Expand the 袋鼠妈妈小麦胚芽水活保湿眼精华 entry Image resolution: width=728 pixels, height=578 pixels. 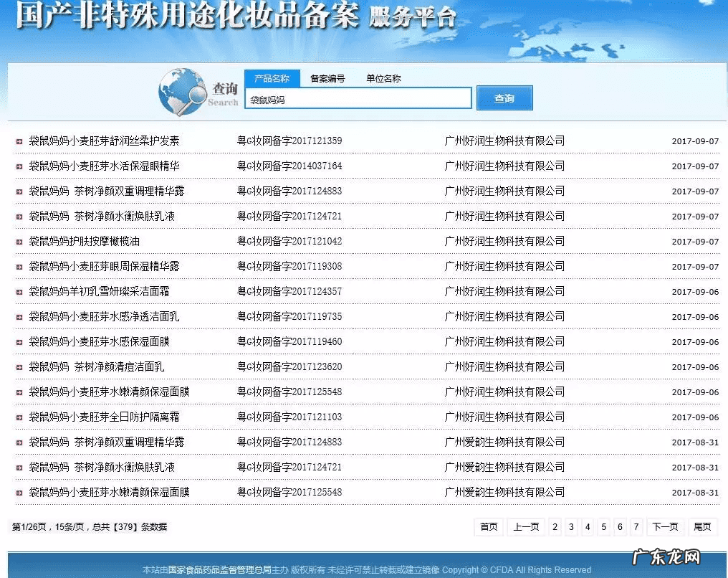pyautogui.click(x=18, y=166)
